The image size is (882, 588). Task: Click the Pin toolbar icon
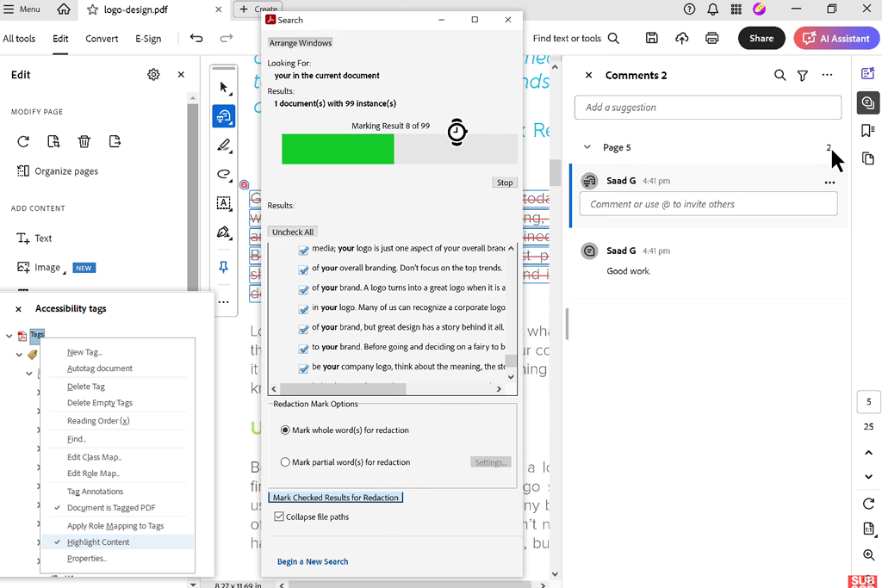pyautogui.click(x=224, y=267)
